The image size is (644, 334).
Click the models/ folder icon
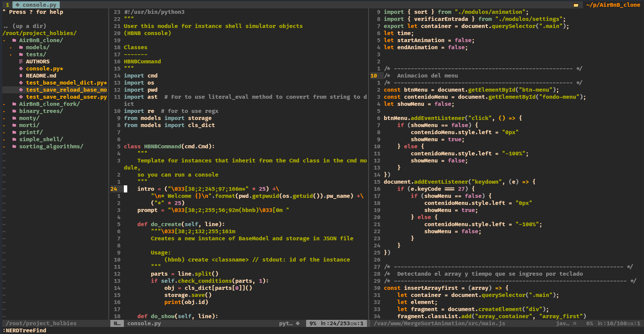21,47
